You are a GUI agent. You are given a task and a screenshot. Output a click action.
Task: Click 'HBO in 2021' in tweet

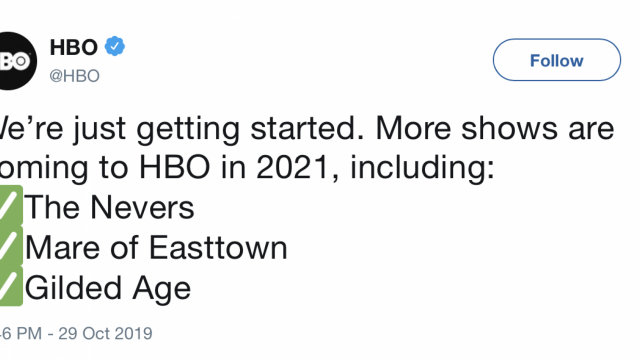(234, 167)
